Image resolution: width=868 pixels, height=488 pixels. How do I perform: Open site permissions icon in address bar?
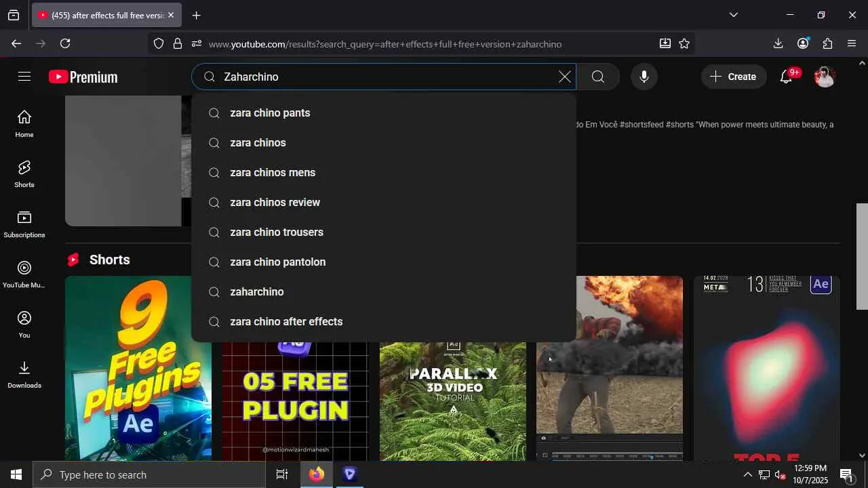point(197,43)
